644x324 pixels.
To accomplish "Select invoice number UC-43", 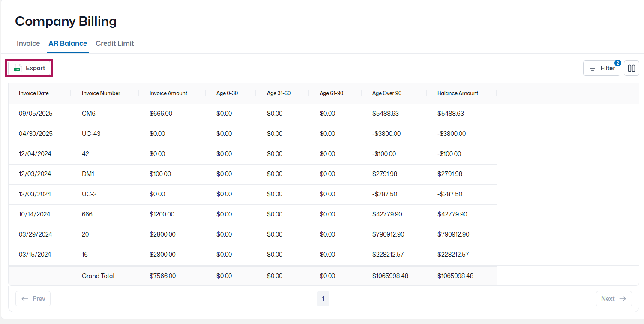I will 91,134.
